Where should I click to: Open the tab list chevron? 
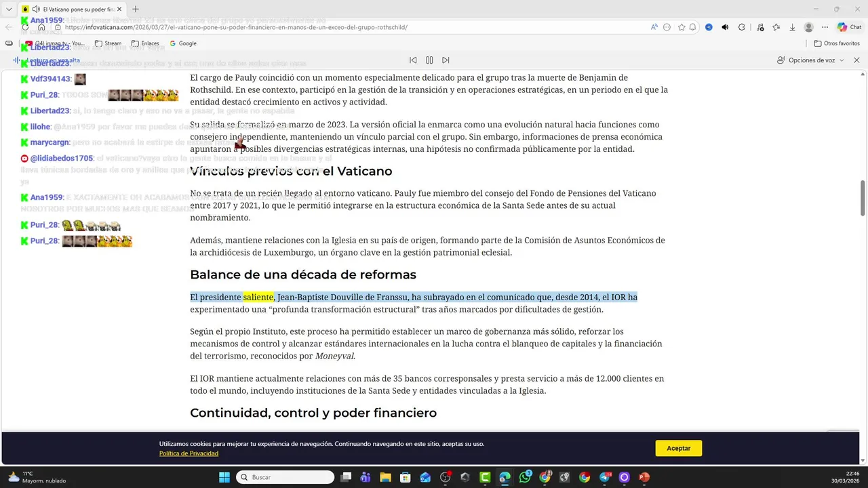click(9, 9)
